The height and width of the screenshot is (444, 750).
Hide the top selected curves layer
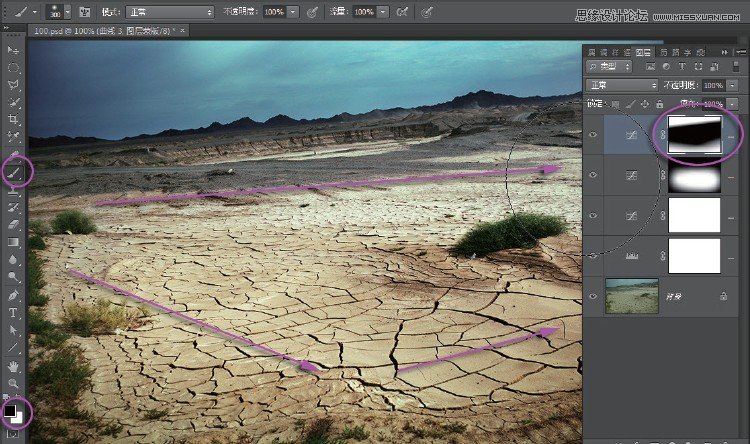pos(593,134)
